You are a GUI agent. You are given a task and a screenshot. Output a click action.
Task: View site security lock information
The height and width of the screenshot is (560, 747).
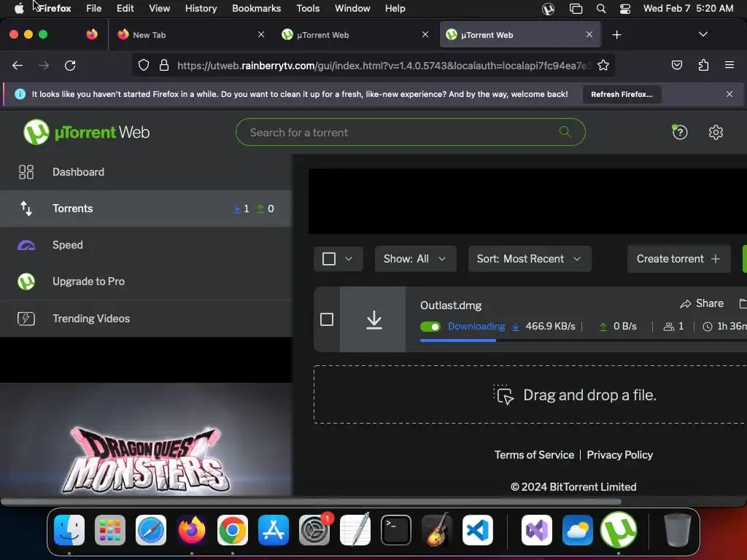pos(164,65)
